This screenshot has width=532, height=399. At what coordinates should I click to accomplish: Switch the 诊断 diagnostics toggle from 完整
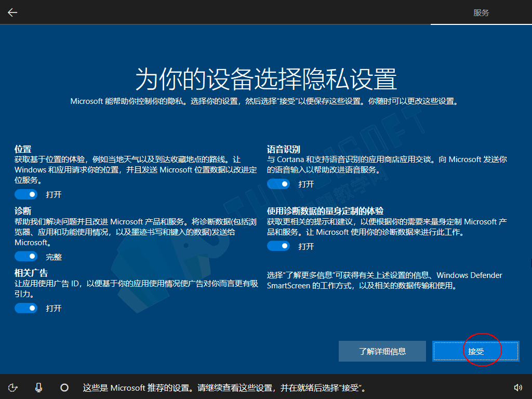(x=26, y=257)
